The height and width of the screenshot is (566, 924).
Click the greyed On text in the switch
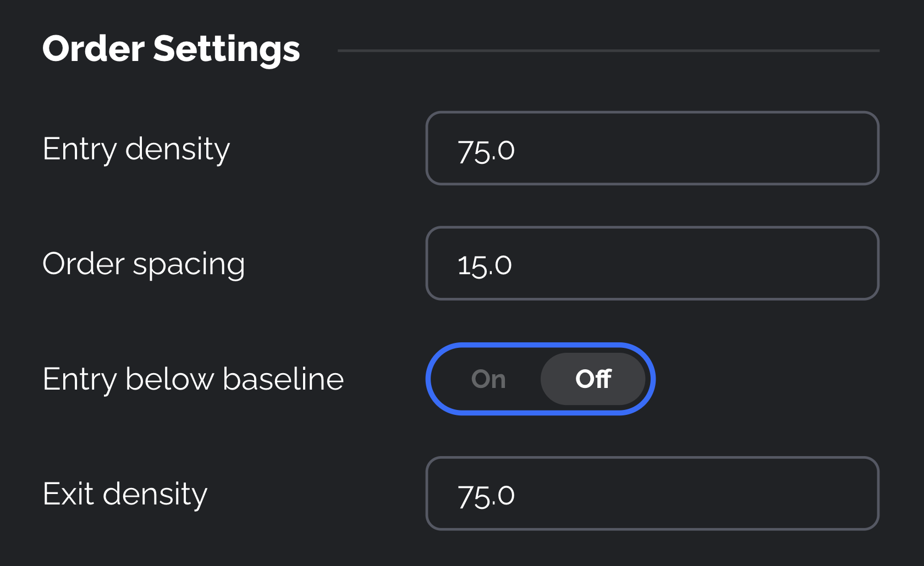point(488,379)
